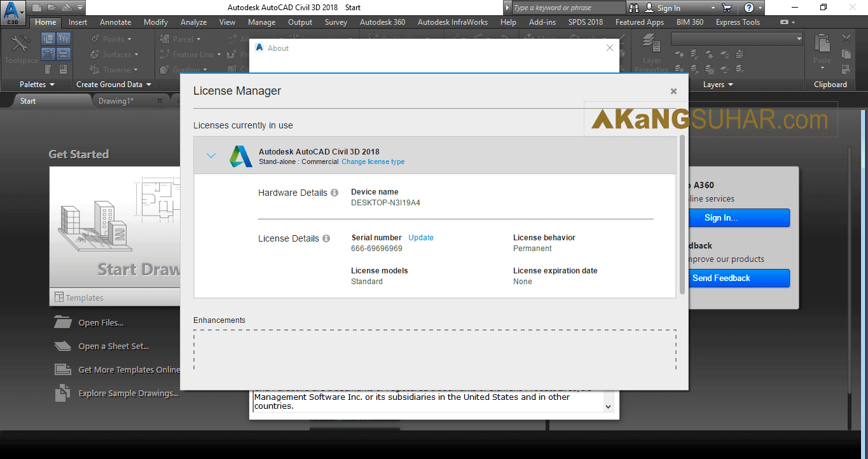Open the Sign In account dropdown
868x459 pixels.
point(713,8)
